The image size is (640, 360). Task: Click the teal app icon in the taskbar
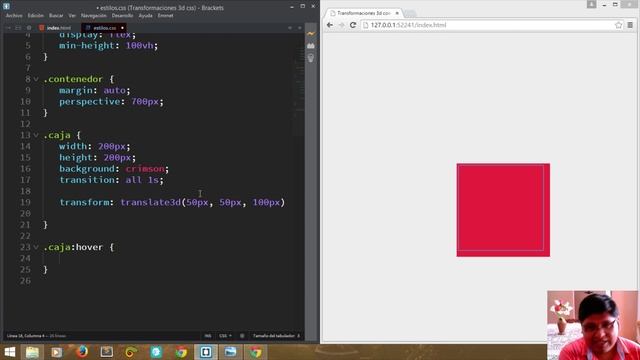coord(156,352)
